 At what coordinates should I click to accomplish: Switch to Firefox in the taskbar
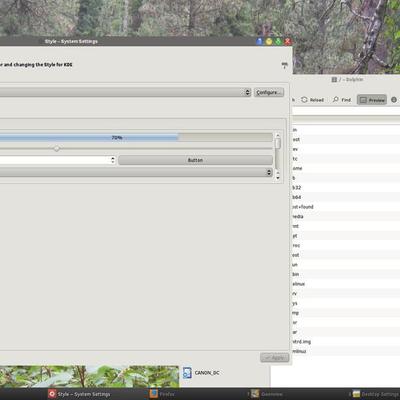pyautogui.click(x=162, y=394)
